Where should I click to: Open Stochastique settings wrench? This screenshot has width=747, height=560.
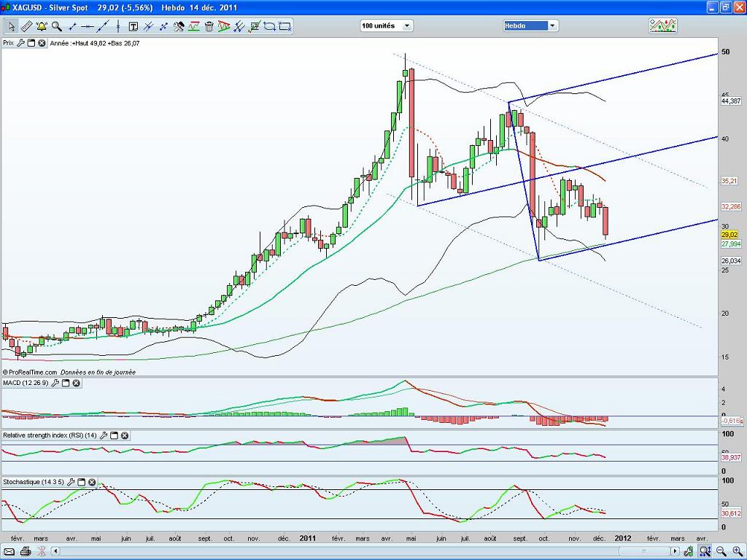point(71,482)
